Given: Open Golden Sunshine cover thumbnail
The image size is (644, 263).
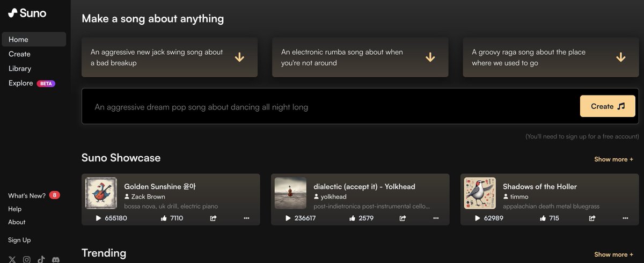Looking at the screenshot, I should [x=101, y=193].
